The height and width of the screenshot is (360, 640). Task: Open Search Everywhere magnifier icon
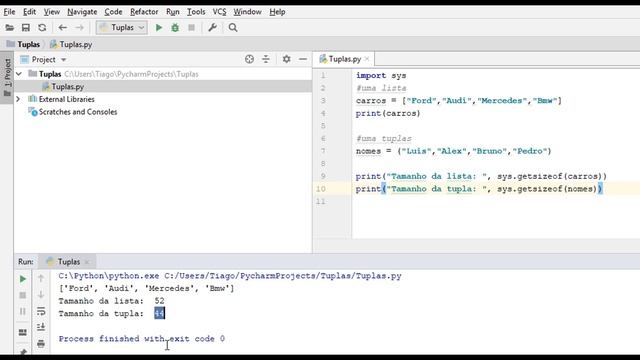[x=233, y=28]
